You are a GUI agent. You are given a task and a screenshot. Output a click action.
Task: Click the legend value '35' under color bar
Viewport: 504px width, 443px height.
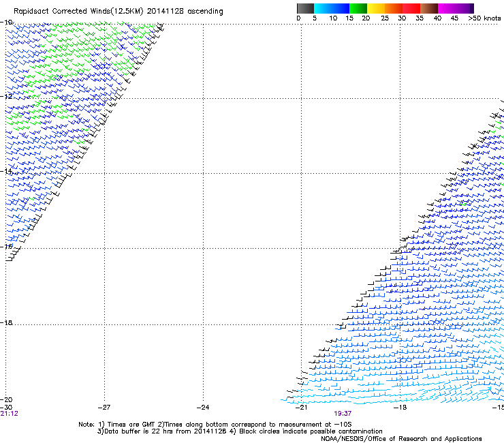tap(420, 18)
